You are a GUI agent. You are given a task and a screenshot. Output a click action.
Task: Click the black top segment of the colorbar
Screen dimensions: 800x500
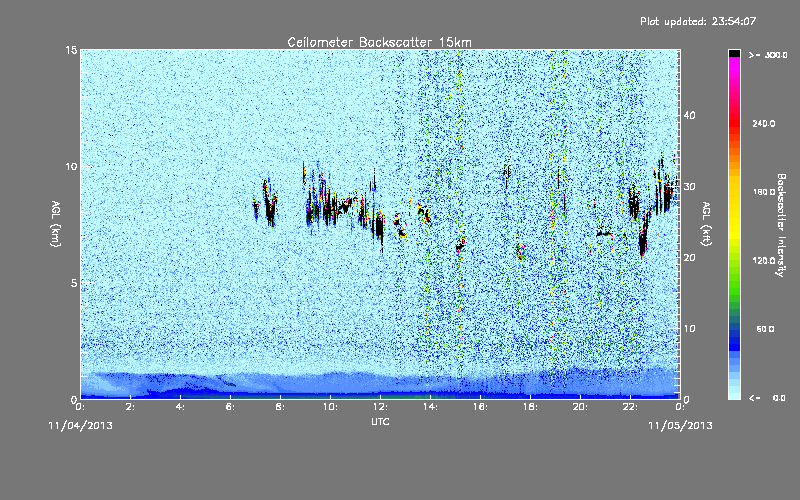coord(734,53)
